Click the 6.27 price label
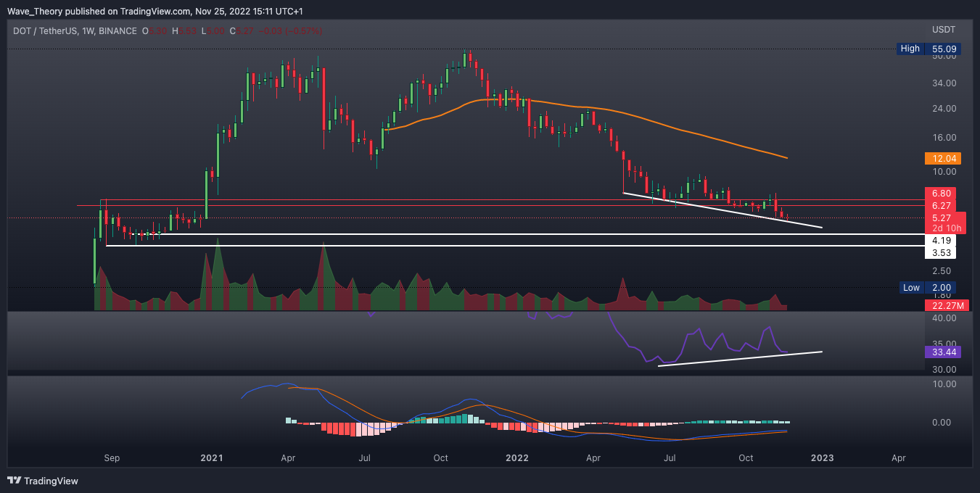This screenshot has width=980, height=493. tap(940, 205)
